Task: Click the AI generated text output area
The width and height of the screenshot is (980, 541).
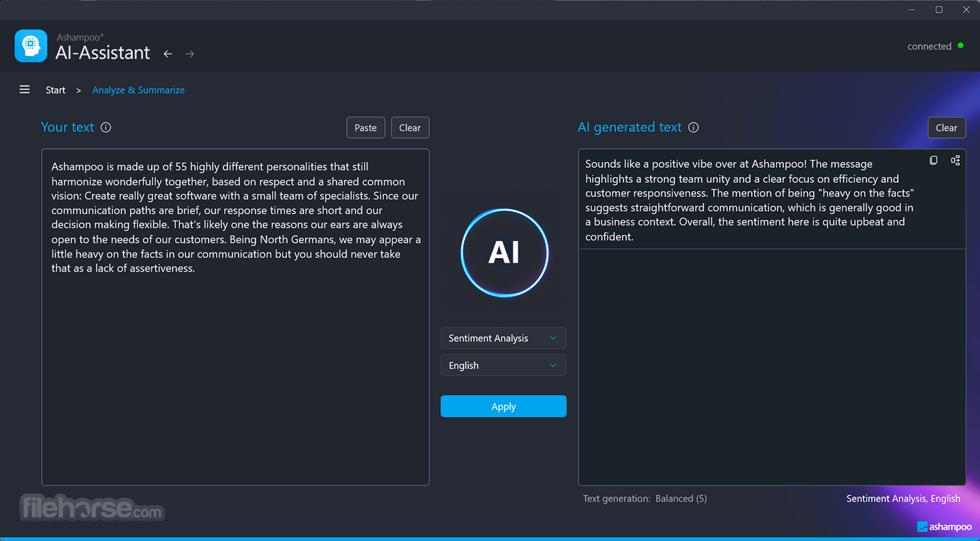Action: point(772,317)
